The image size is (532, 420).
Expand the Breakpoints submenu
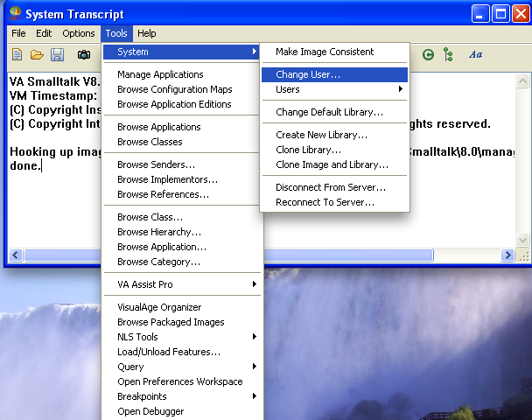click(x=182, y=396)
